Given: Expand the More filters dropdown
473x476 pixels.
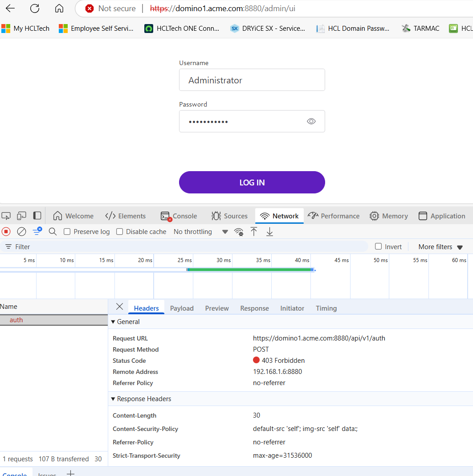Looking at the screenshot, I should 440,247.
